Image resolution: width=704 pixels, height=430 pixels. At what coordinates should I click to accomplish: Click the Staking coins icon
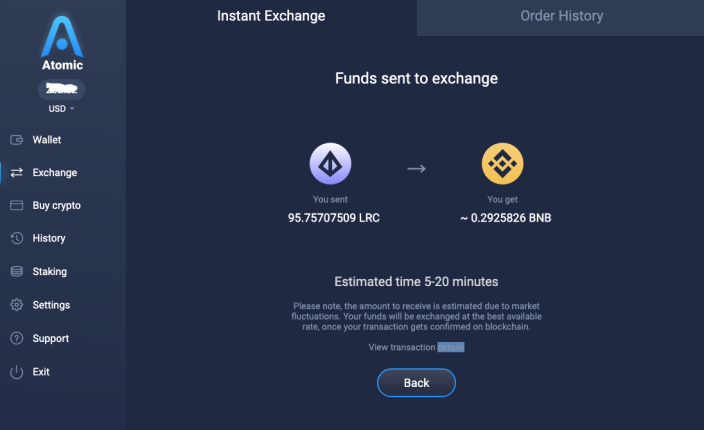coord(17,271)
